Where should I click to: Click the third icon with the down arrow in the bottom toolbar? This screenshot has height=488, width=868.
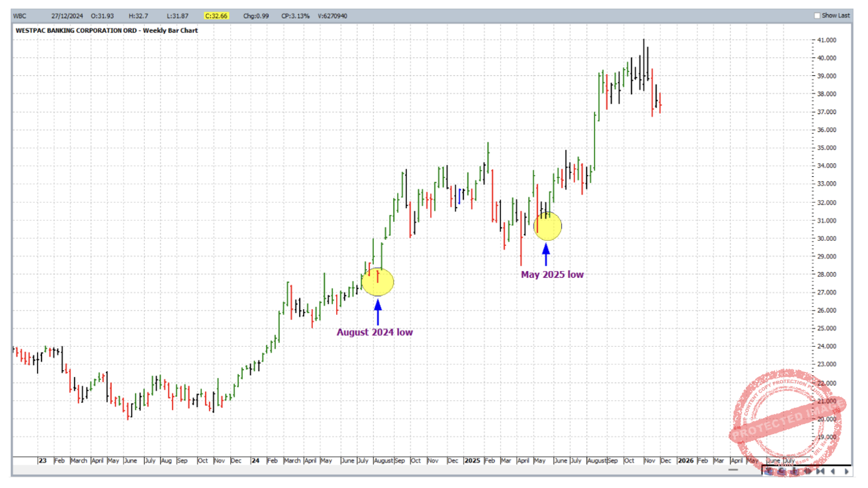(x=795, y=471)
